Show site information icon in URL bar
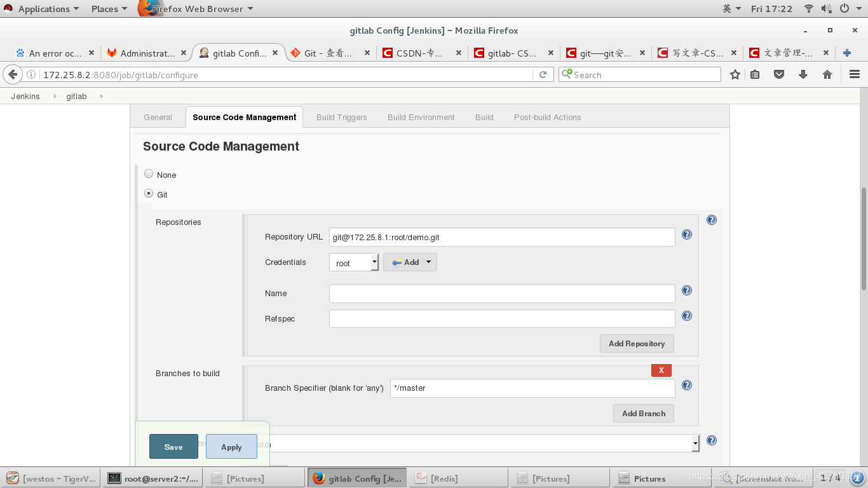Screen dimensions: 868x488 click(x=31, y=74)
